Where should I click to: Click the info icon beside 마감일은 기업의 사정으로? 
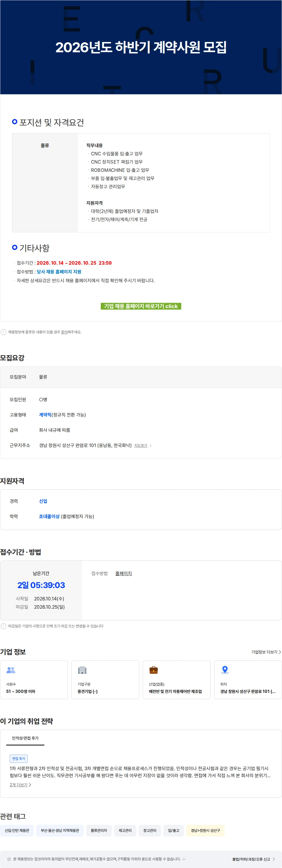tap(3, 626)
